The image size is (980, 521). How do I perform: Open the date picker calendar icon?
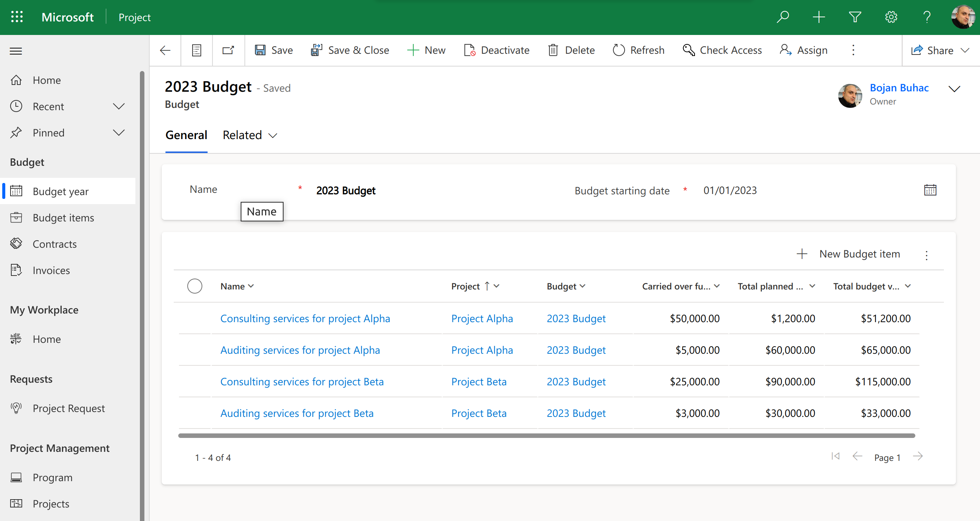pyautogui.click(x=930, y=190)
